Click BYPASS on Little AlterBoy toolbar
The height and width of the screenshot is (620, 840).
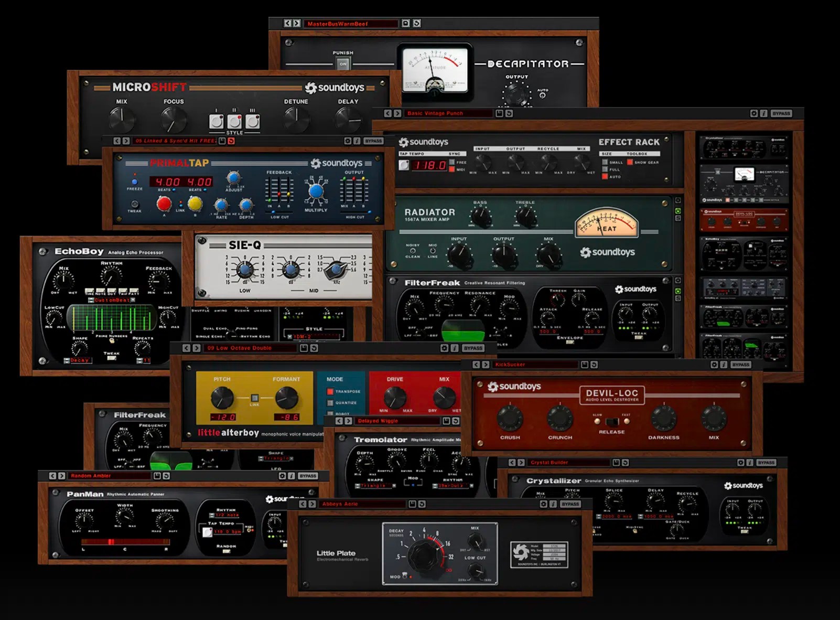pos(473,348)
